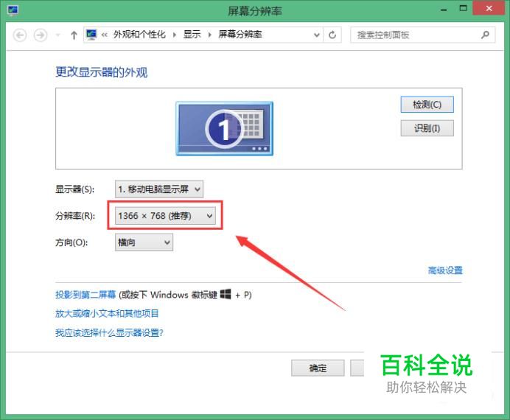The height and width of the screenshot is (420, 510).
Task: Select 屏幕分辨率 breadcrumb
Action: click(x=240, y=35)
